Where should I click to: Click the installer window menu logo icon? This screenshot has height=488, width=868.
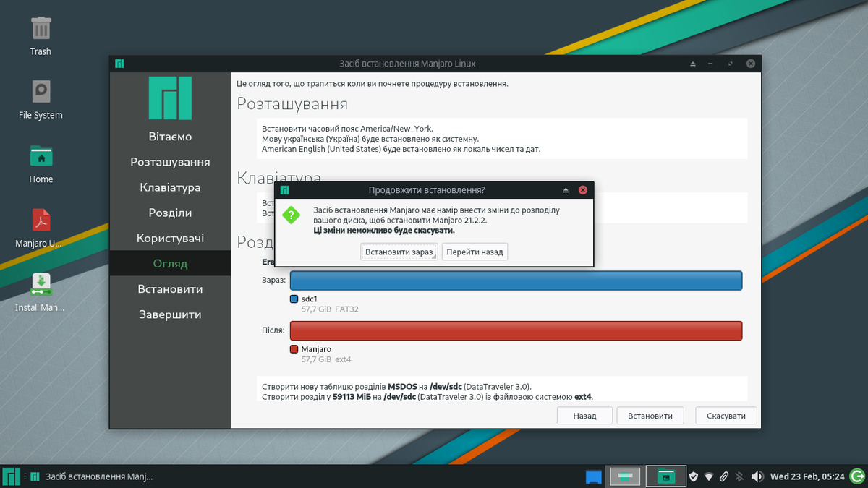pos(119,64)
